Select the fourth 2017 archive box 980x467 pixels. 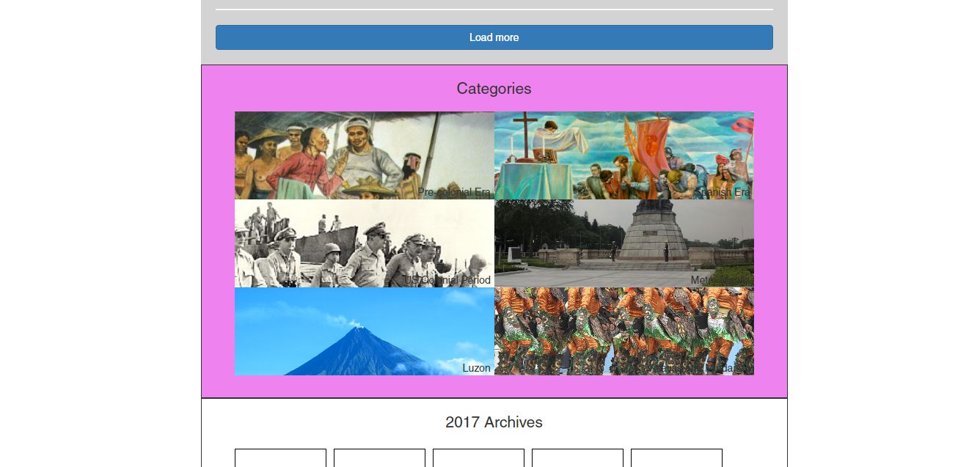tap(577, 458)
